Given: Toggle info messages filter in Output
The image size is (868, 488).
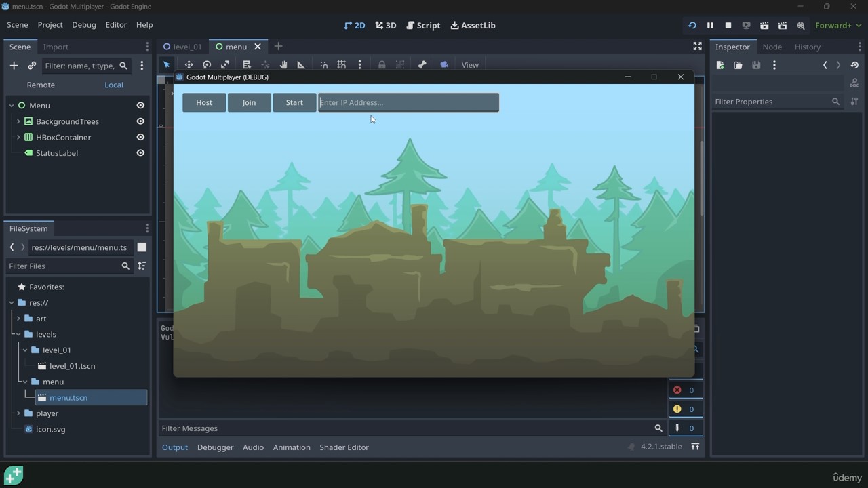Looking at the screenshot, I should click(x=685, y=428).
